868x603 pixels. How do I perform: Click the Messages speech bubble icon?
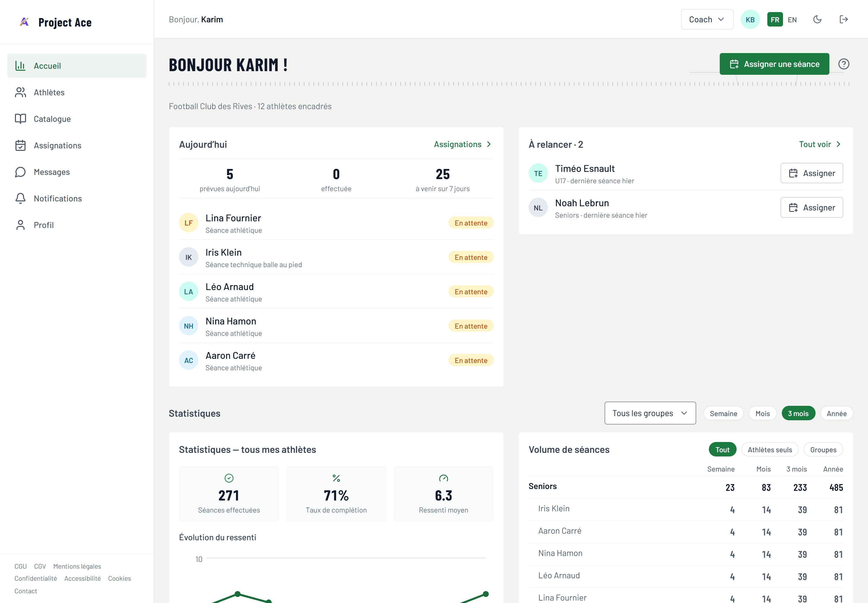click(x=20, y=172)
